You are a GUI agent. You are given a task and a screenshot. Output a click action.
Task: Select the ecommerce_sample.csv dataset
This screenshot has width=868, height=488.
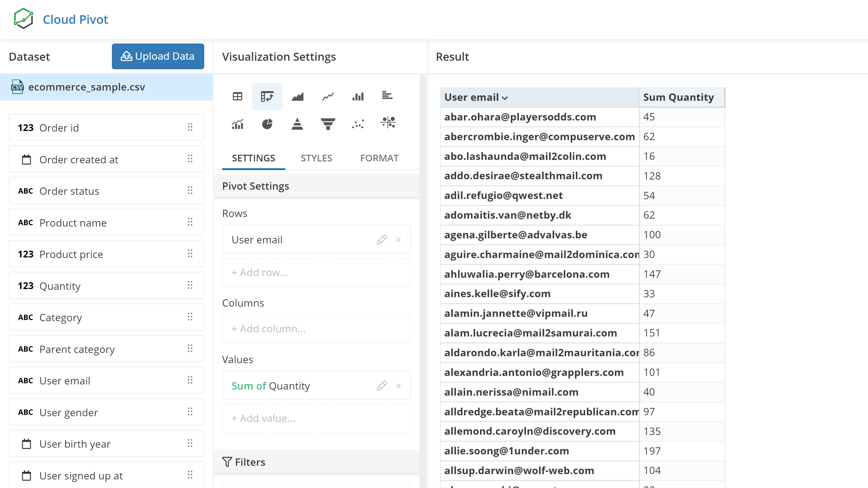point(87,87)
